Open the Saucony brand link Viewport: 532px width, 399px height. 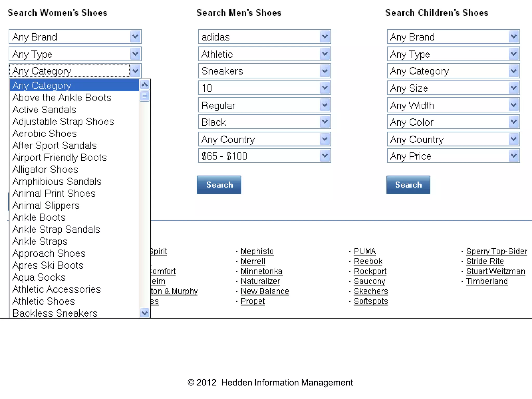(x=369, y=281)
